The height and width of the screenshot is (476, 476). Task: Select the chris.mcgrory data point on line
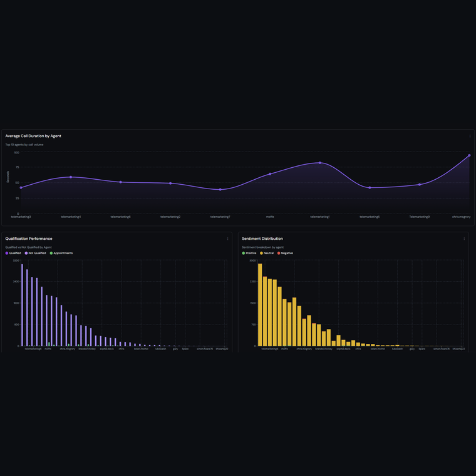click(469, 155)
